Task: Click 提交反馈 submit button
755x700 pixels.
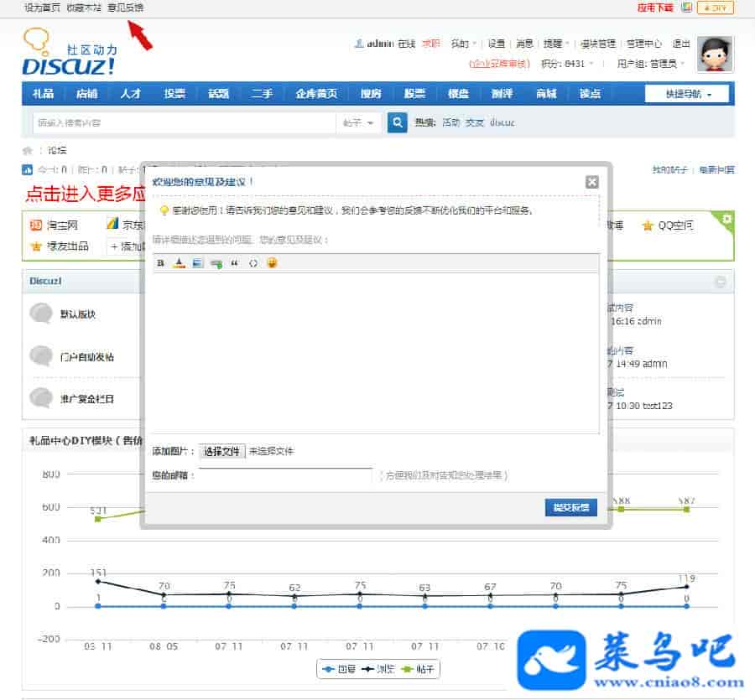Action: pos(570,507)
